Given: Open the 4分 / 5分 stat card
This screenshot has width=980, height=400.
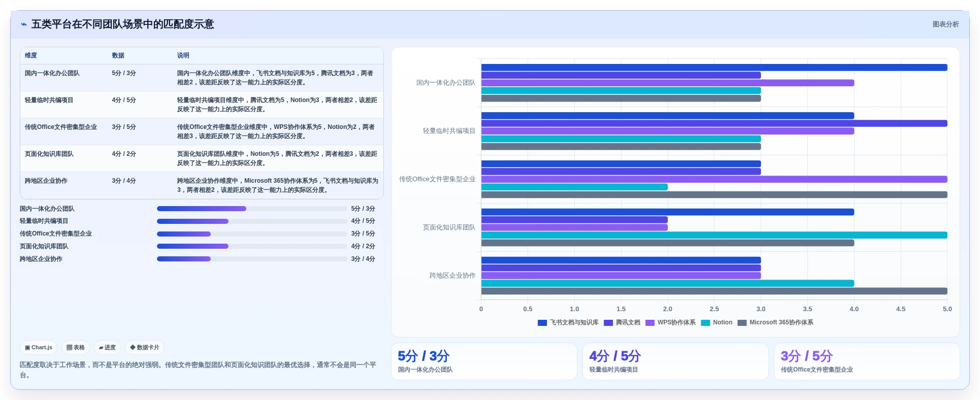Looking at the screenshot, I should pyautogui.click(x=675, y=361).
